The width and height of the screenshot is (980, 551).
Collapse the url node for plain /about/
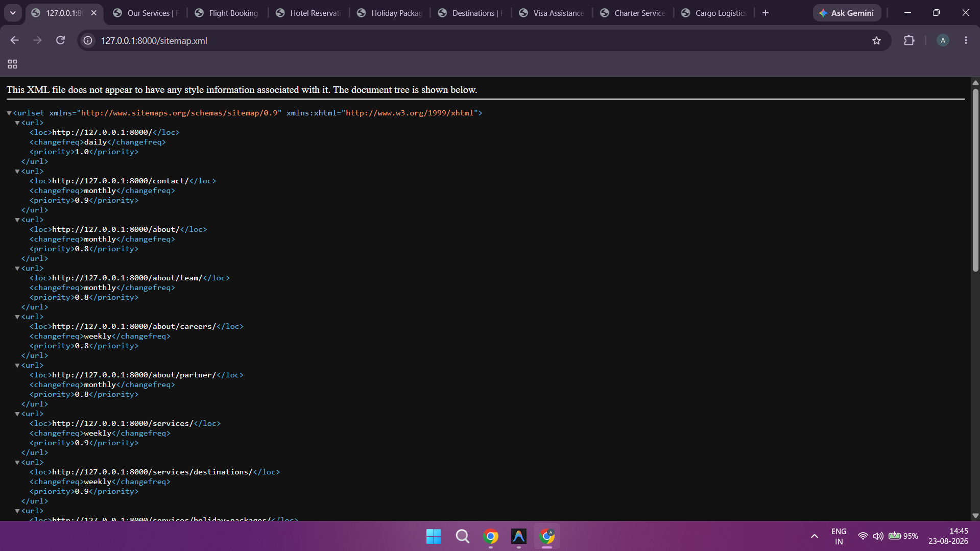[x=17, y=220]
